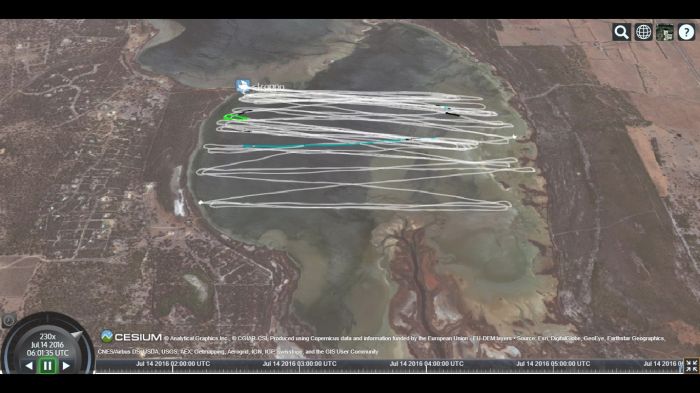Open the Cesium logo link
This screenshot has width=700, height=393.
click(131, 337)
